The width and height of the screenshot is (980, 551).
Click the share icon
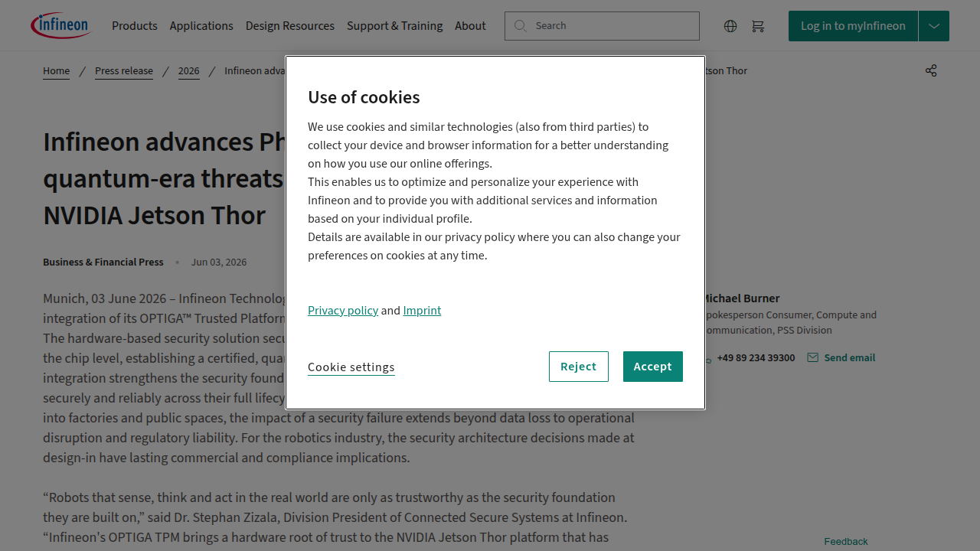(x=931, y=70)
